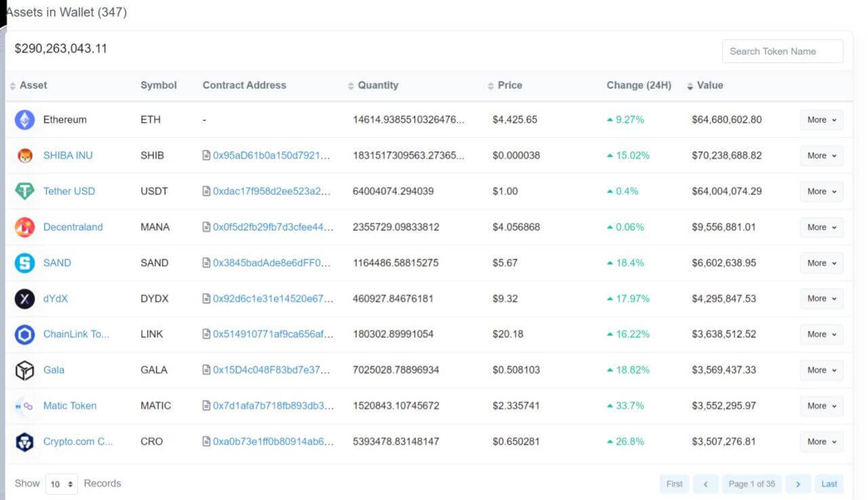Image resolution: width=868 pixels, height=500 pixels.
Task: Sort table by Value column
Action: (705, 85)
